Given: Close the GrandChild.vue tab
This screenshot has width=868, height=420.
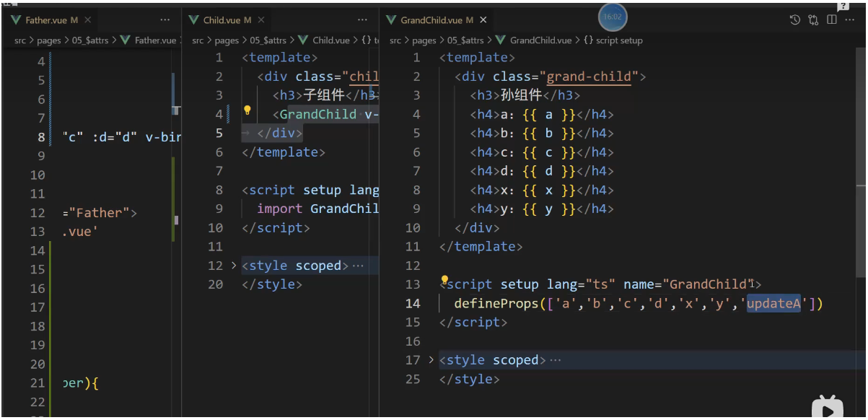Looking at the screenshot, I should coord(483,20).
